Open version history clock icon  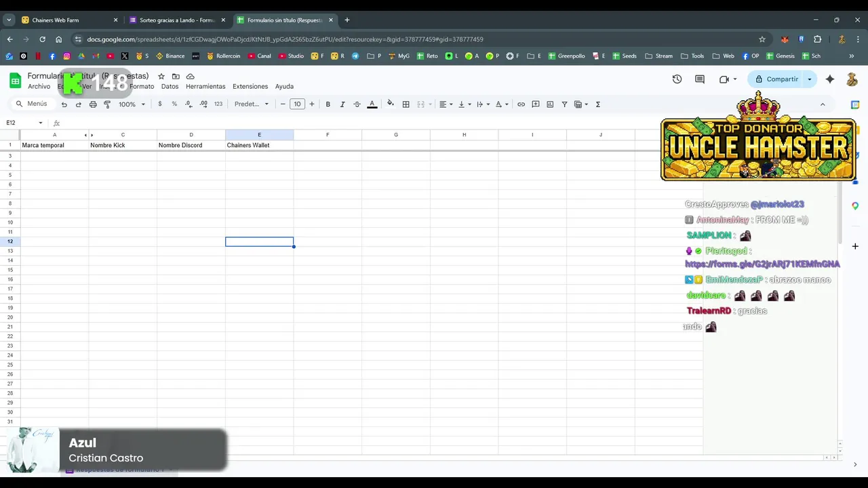(x=677, y=79)
